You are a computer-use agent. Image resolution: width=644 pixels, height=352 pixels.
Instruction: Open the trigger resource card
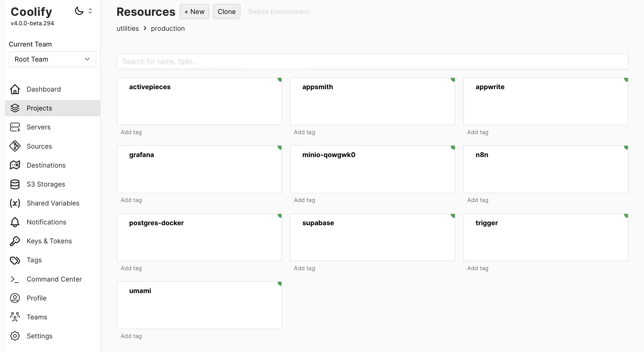[546, 237]
